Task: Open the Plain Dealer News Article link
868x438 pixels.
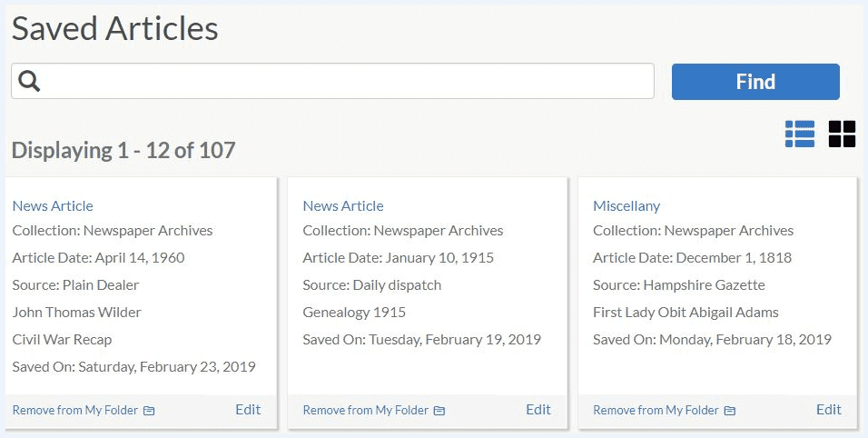Action: pyautogui.click(x=53, y=206)
